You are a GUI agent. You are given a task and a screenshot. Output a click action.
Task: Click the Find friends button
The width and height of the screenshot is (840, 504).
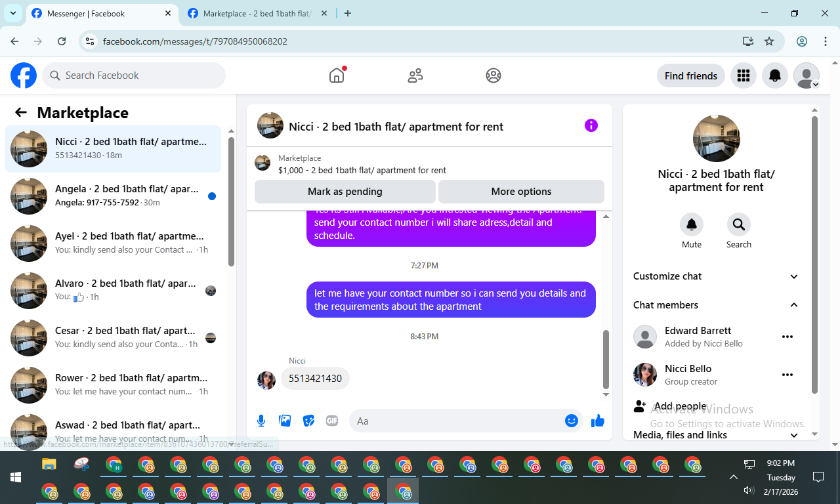coord(691,75)
